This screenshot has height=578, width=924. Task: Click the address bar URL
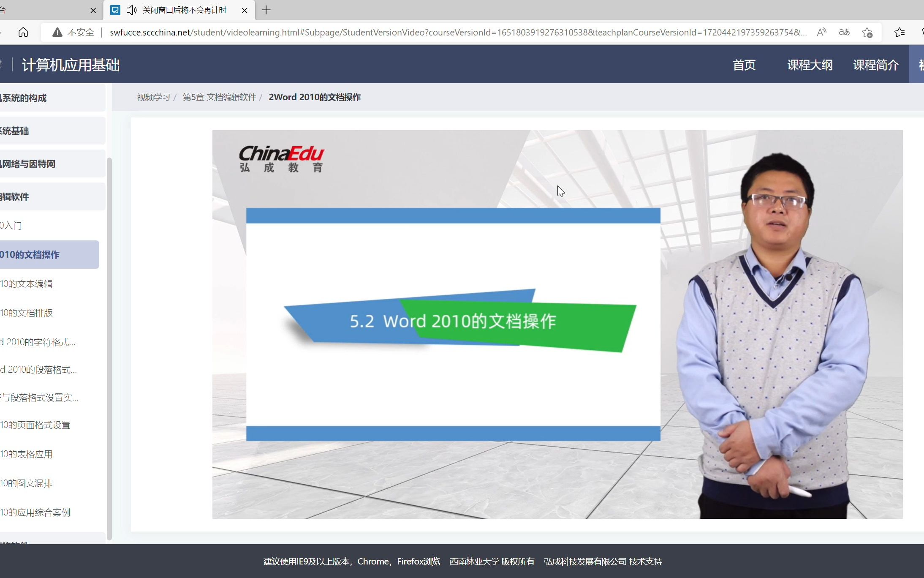(458, 32)
